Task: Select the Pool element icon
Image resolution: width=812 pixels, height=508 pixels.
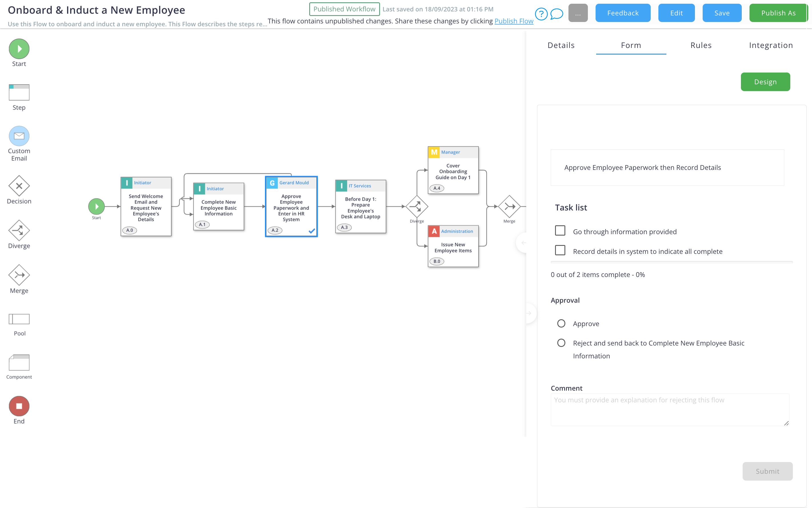Action: point(19,319)
